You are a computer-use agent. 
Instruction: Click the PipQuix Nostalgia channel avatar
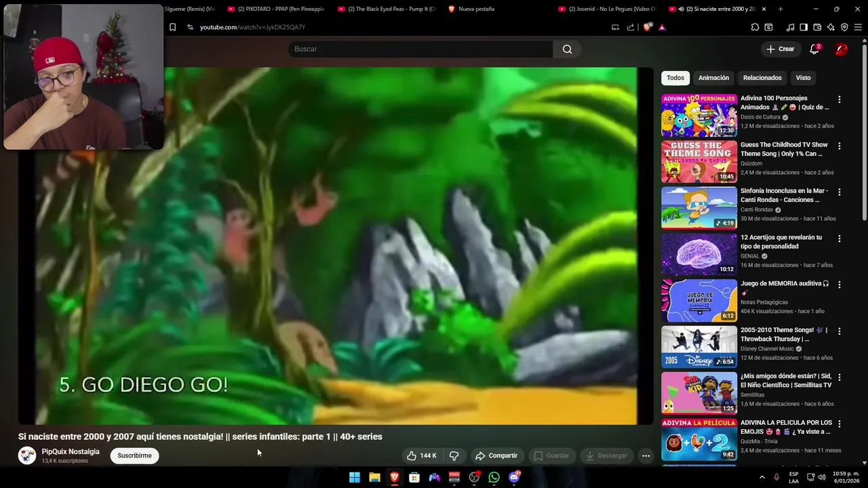[27, 455]
